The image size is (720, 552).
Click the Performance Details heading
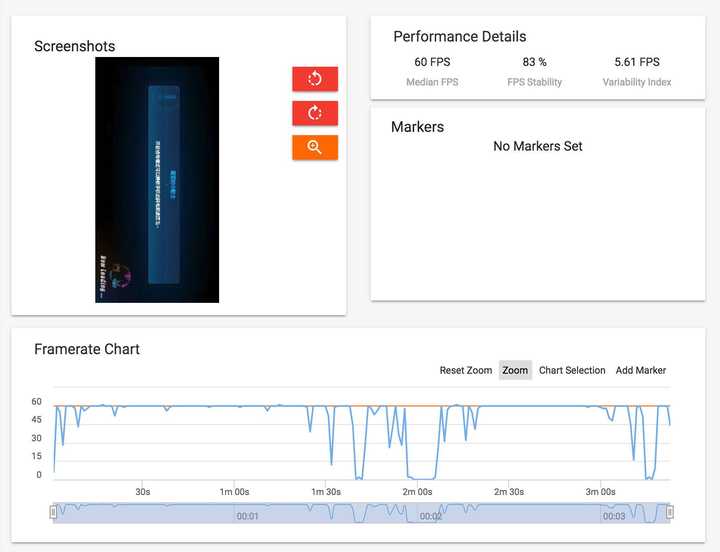coord(460,37)
